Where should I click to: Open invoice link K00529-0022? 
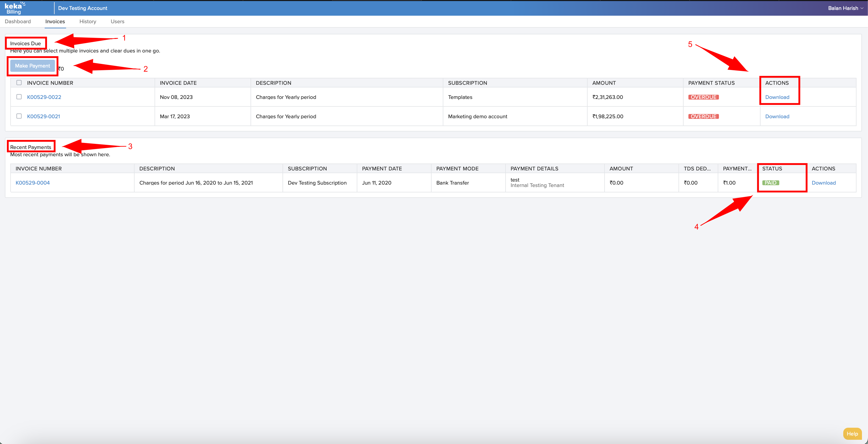(44, 97)
